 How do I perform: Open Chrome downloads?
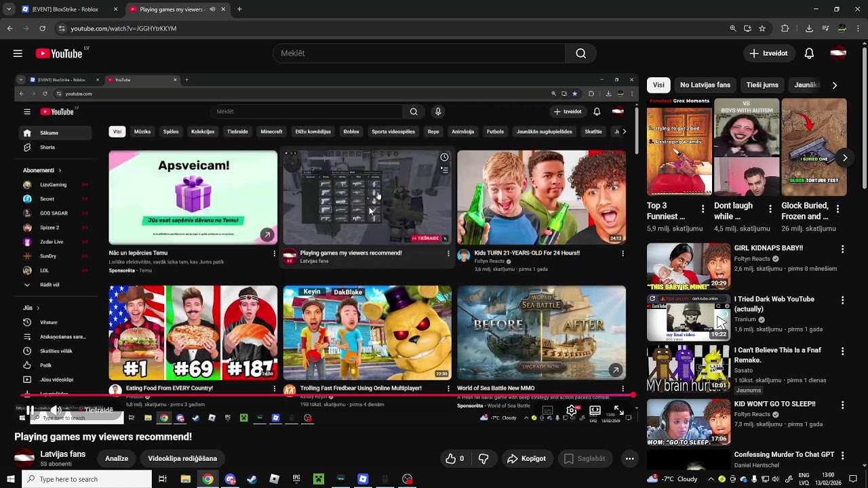point(809,28)
